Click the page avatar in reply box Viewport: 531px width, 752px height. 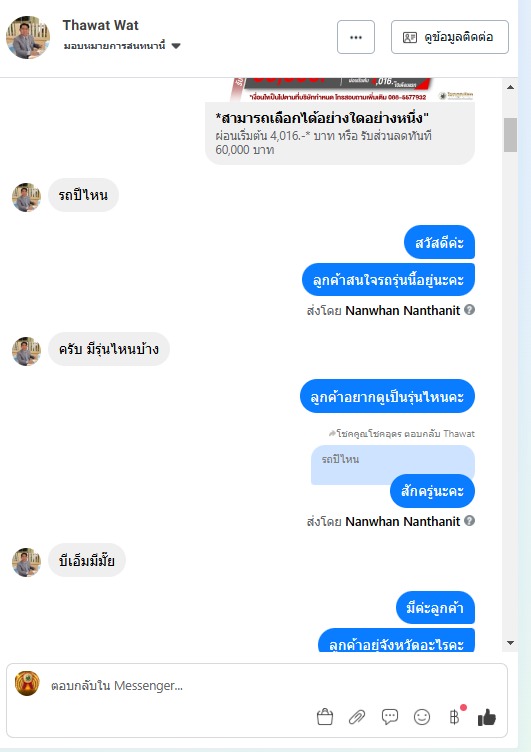click(x=27, y=683)
